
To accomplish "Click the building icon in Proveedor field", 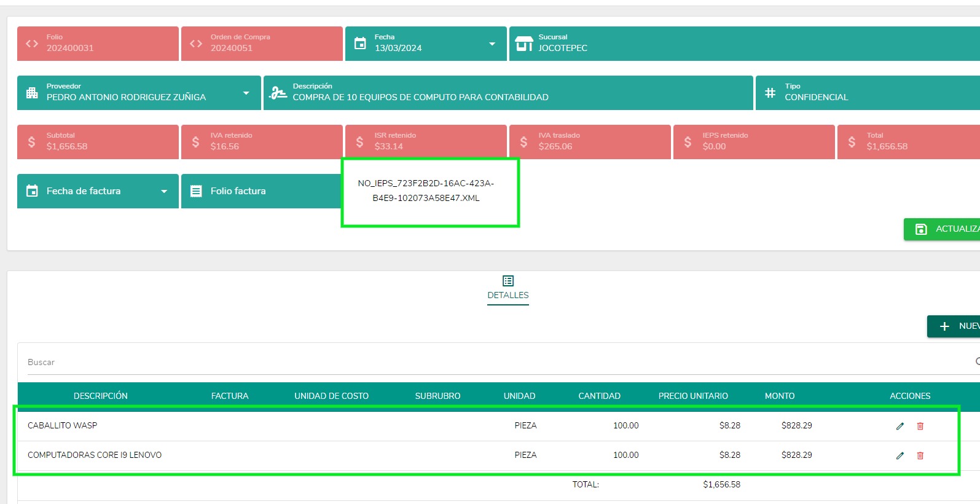I will (x=32, y=93).
